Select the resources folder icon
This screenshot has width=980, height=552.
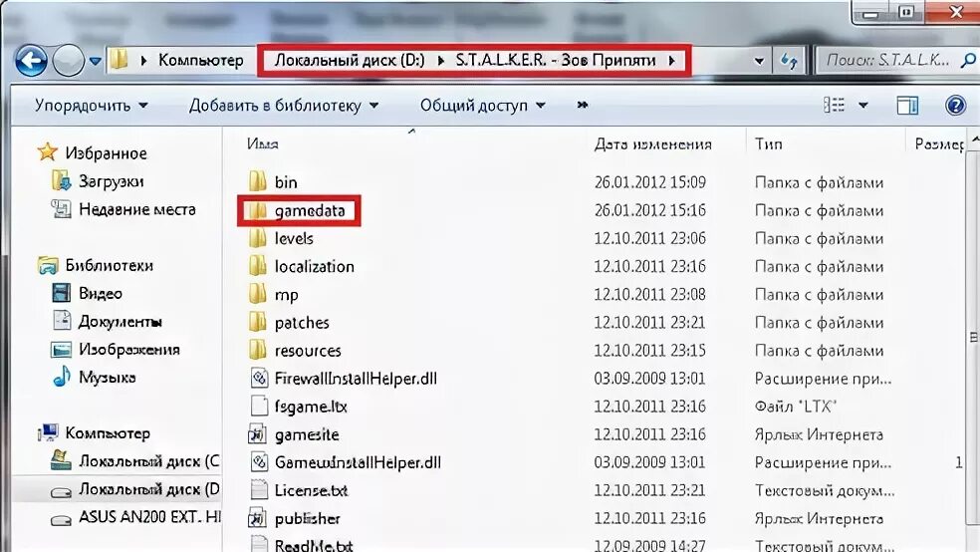tap(258, 350)
